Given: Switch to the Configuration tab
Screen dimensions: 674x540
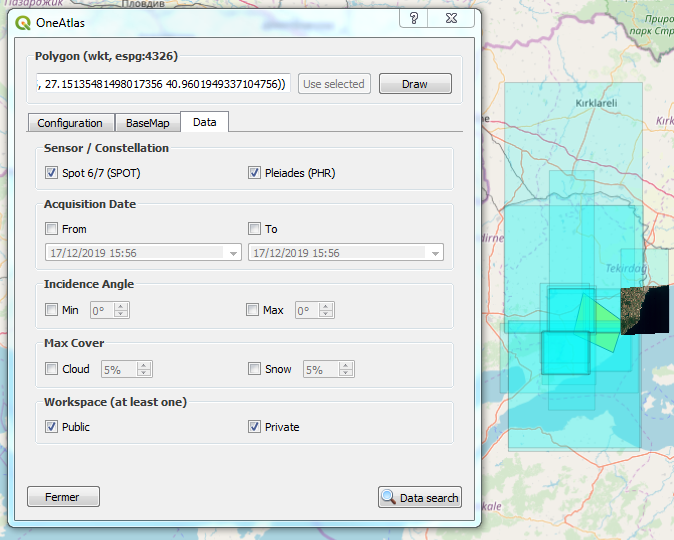Looking at the screenshot, I should (x=70, y=123).
